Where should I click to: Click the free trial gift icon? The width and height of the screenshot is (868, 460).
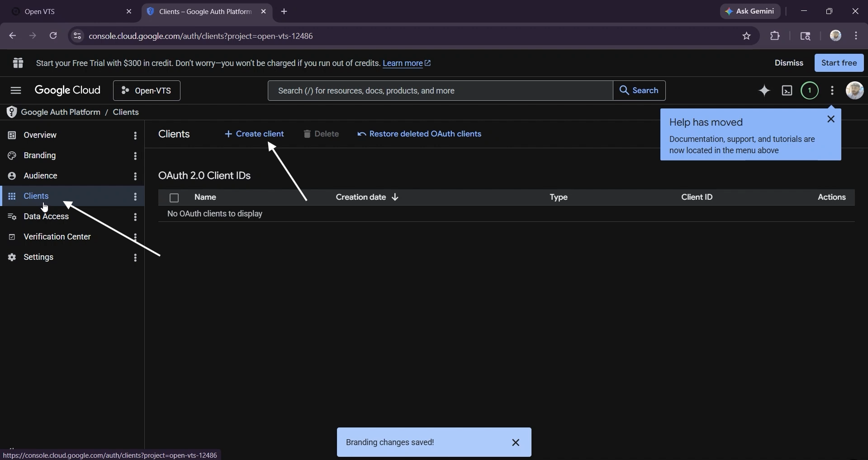pyautogui.click(x=18, y=63)
